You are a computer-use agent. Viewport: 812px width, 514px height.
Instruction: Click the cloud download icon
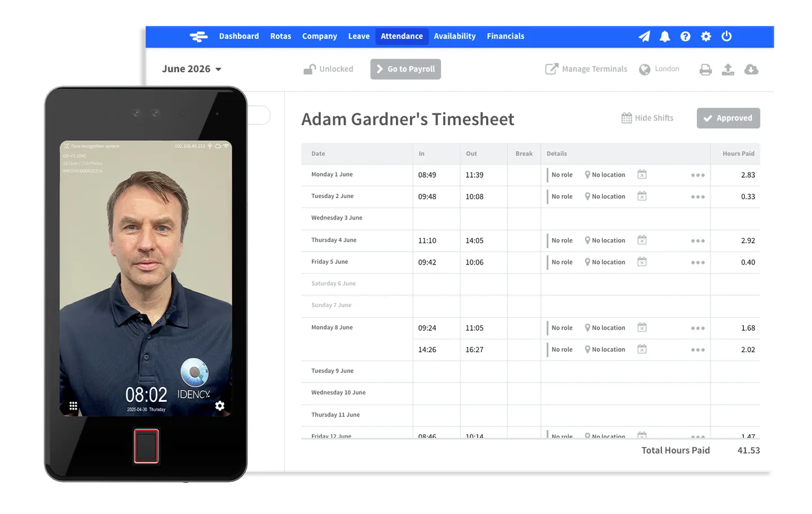pyautogui.click(x=751, y=69)
